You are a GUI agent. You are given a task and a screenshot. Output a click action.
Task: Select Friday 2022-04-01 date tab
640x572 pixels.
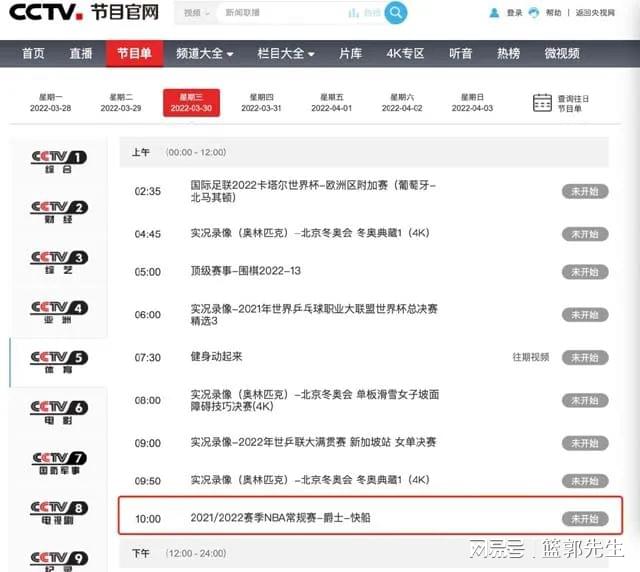[x=331, y=102]
